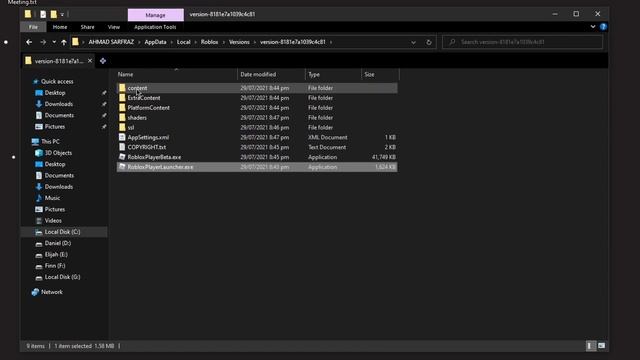640x360 pixels.
Task: Open 3D Objects in sidebar
Action: coord(58,153)
